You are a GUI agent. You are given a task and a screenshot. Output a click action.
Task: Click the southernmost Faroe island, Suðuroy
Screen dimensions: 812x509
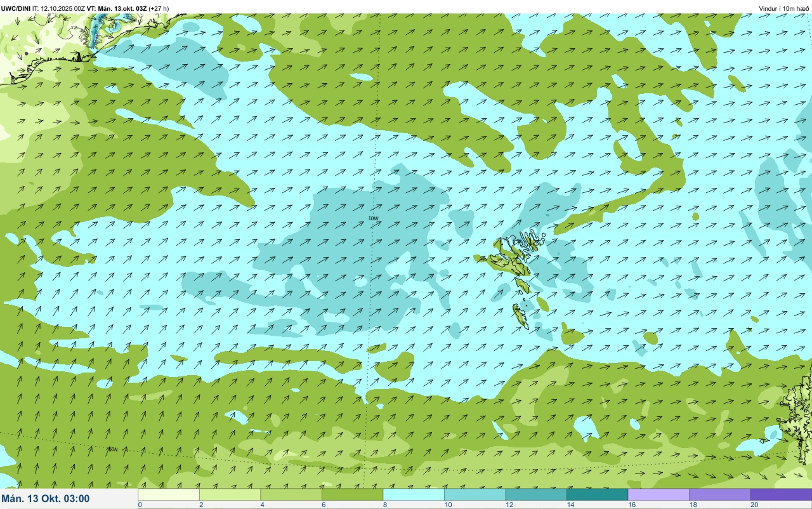(x=521, y=315)
